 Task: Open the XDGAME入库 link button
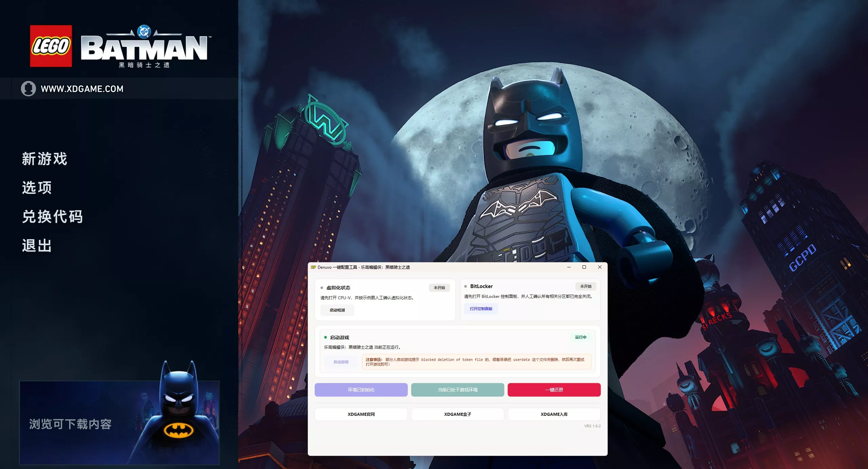(x=554, y=414)
